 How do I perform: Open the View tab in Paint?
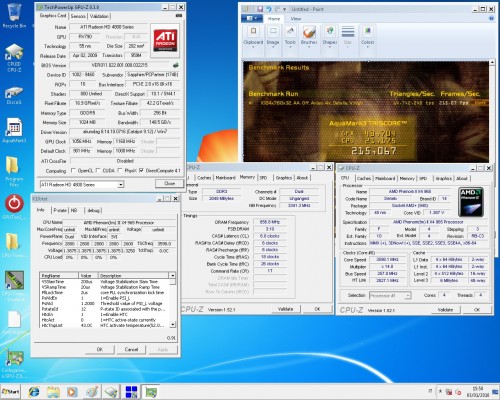click(x=296, y=19)
